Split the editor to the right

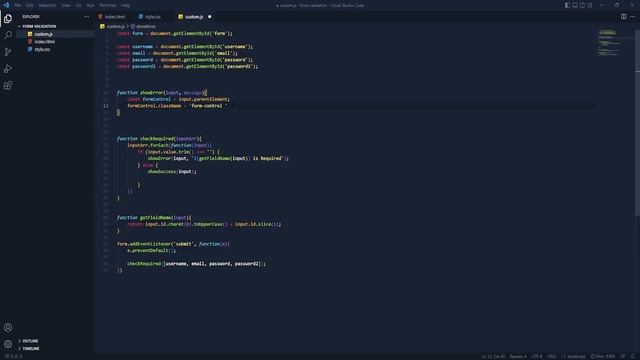623,17
